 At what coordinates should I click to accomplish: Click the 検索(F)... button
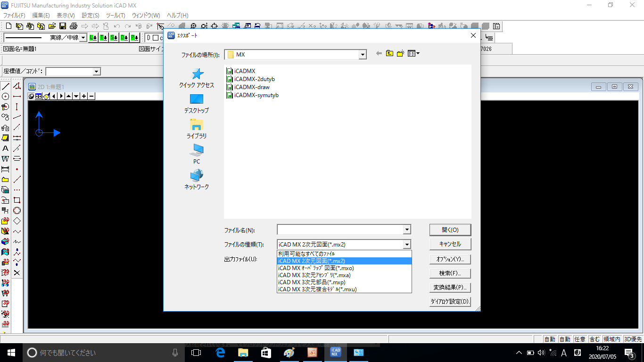click(450, 273)
